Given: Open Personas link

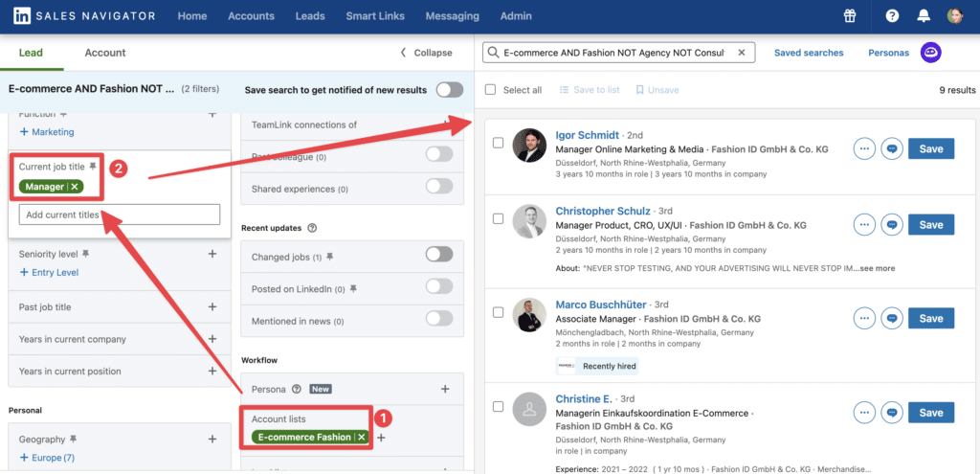Looking at the screenshot, I should point(888,53).
